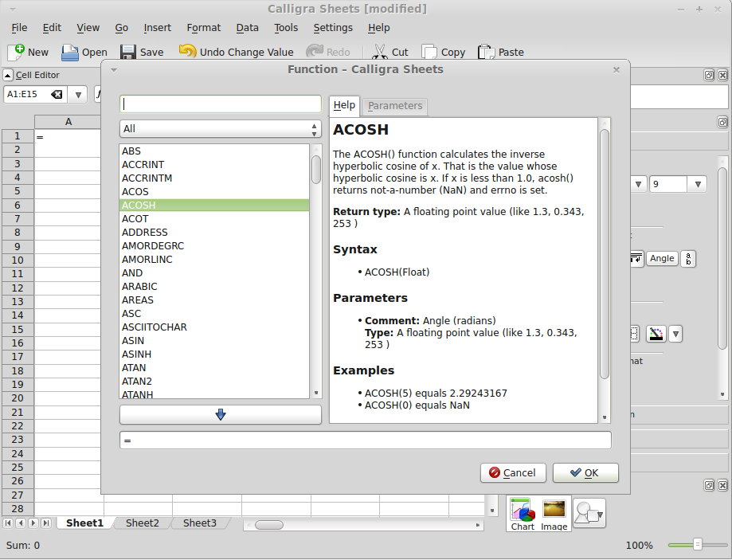Click the Undo Change Value icon
The image size is (732, 560).
[x=187, y=52]
